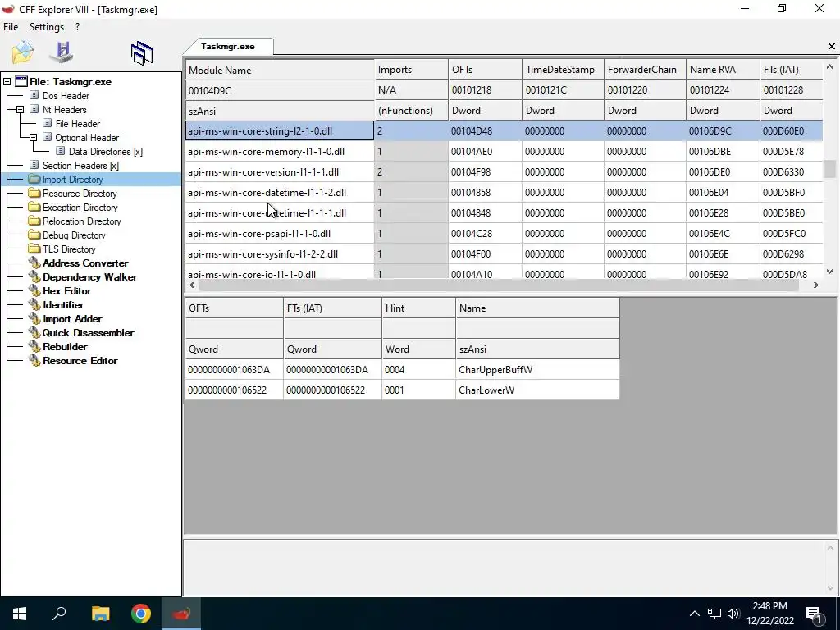
Task: Open the ? help menu
Action: 78,27
